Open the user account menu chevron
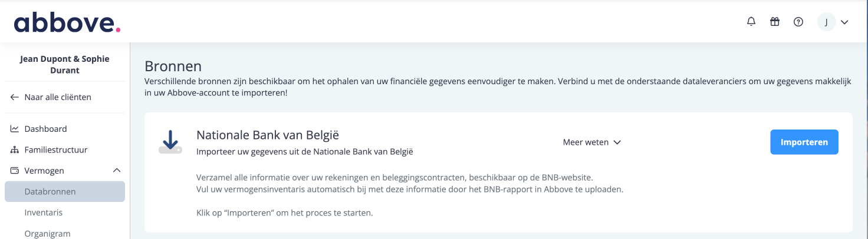The width and height of the screenshot is (868, 239). pyautogui.click(x=844, y=22)
